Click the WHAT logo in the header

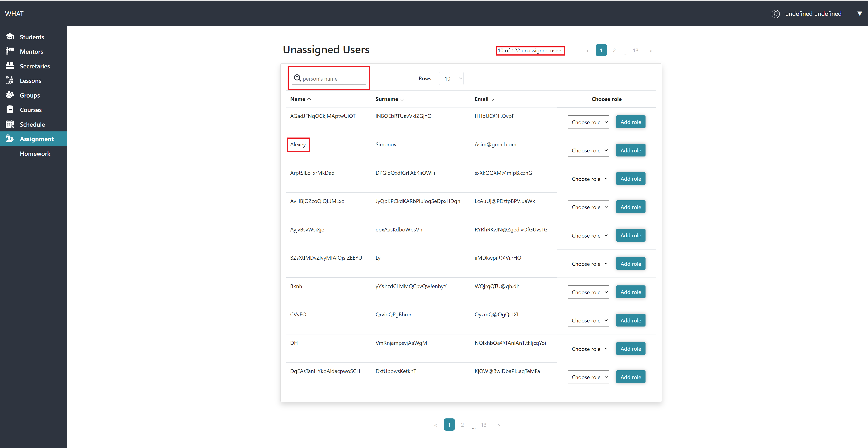coord(14,14)
